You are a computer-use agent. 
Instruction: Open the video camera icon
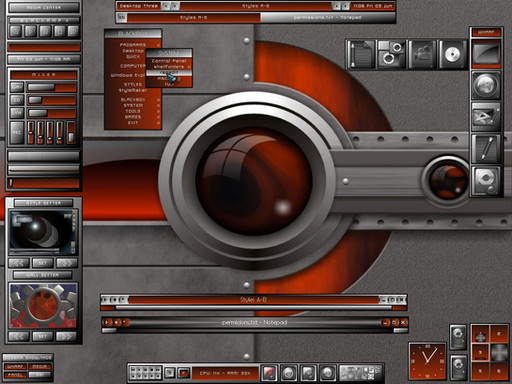coord(422,54)
